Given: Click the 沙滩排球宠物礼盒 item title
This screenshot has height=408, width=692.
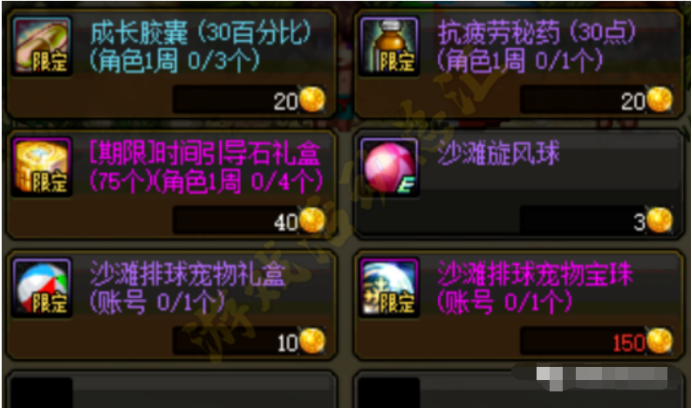Looking at the screenshot, I should (188, 274).
